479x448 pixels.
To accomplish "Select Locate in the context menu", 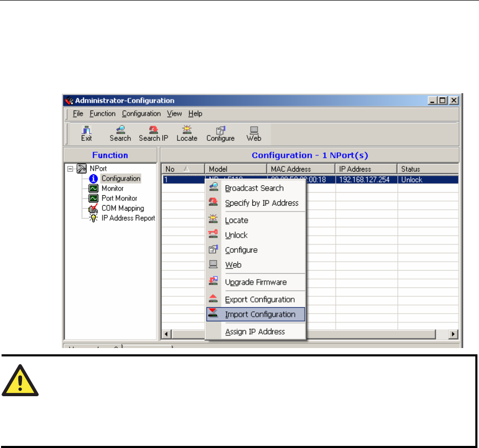I will pyautogui.click(x=256, y=220).
